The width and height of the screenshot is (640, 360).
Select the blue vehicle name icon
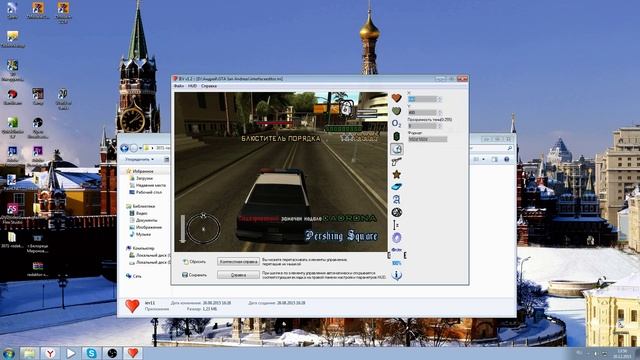pyautogui.click(x=396, y=187)
